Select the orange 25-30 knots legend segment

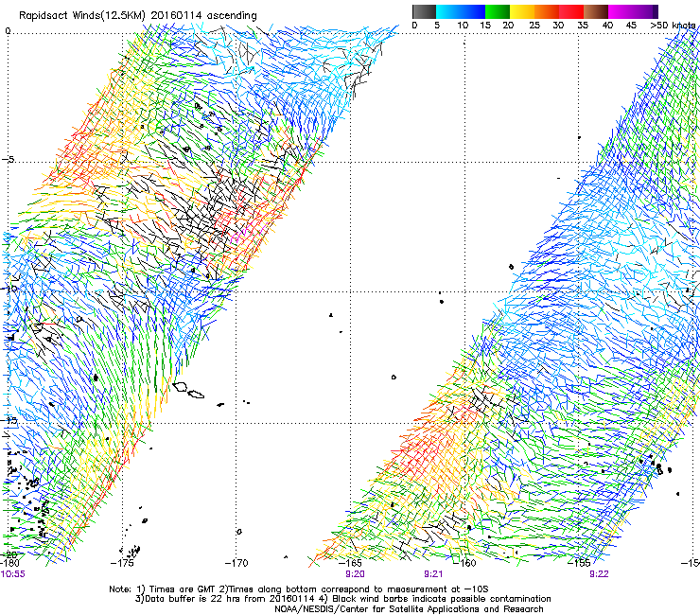(x=547, y=11)
